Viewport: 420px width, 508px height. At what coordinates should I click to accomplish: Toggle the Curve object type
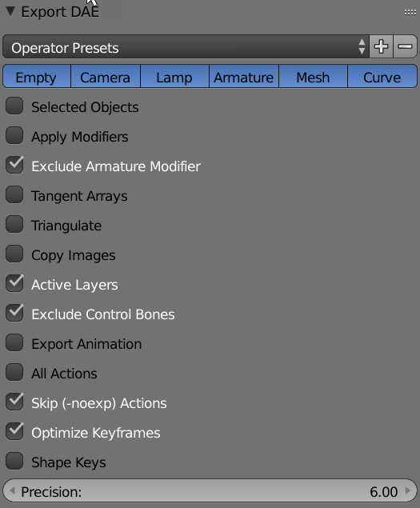[x=382, y=76]
